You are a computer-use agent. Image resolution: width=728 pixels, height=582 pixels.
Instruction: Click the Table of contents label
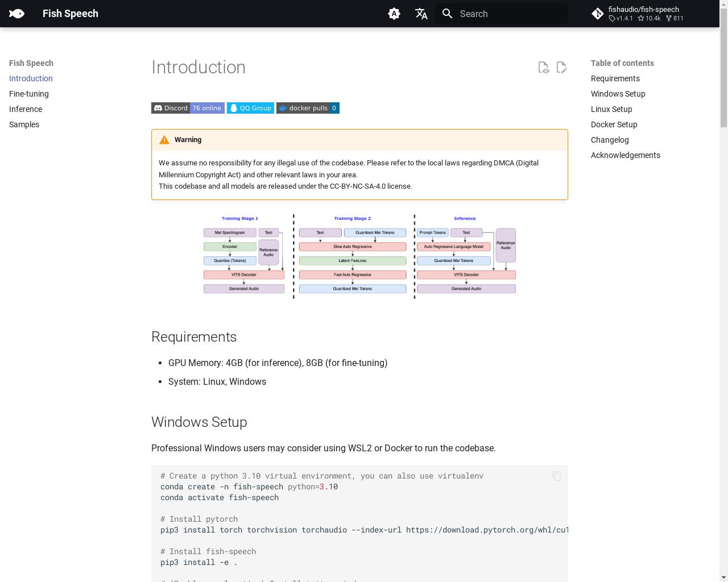pos(622,63)
